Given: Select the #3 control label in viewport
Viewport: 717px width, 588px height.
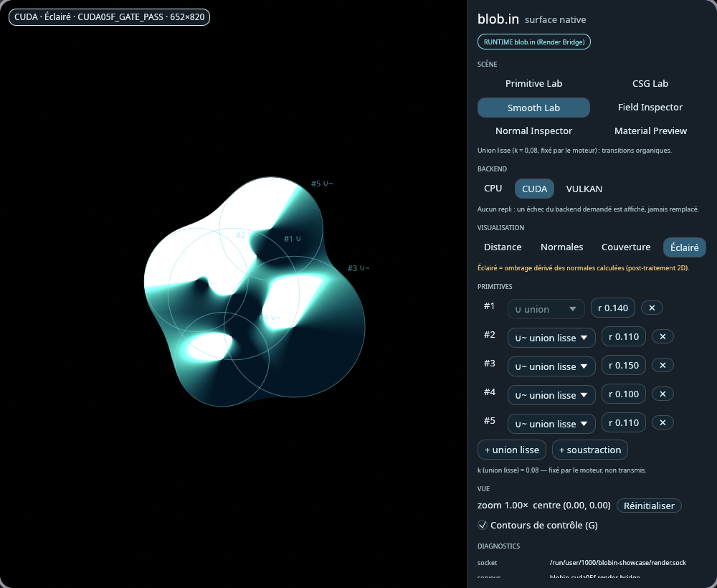Looking at the screenshot, I should point(358,268).
